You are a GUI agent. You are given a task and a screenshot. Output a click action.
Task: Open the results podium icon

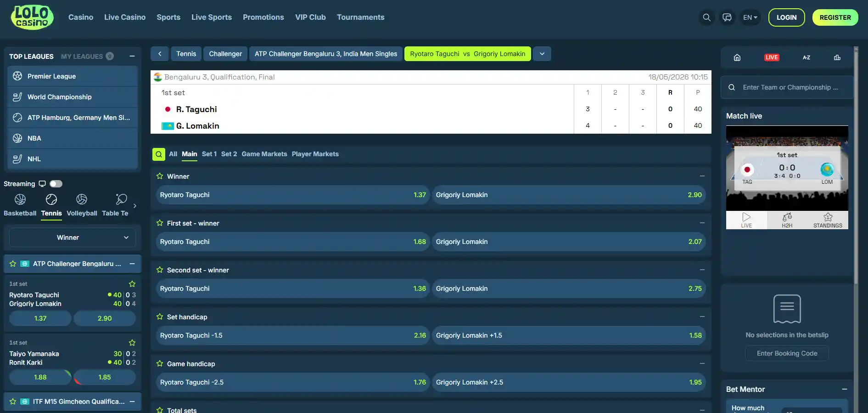click(x=837, y=57)
